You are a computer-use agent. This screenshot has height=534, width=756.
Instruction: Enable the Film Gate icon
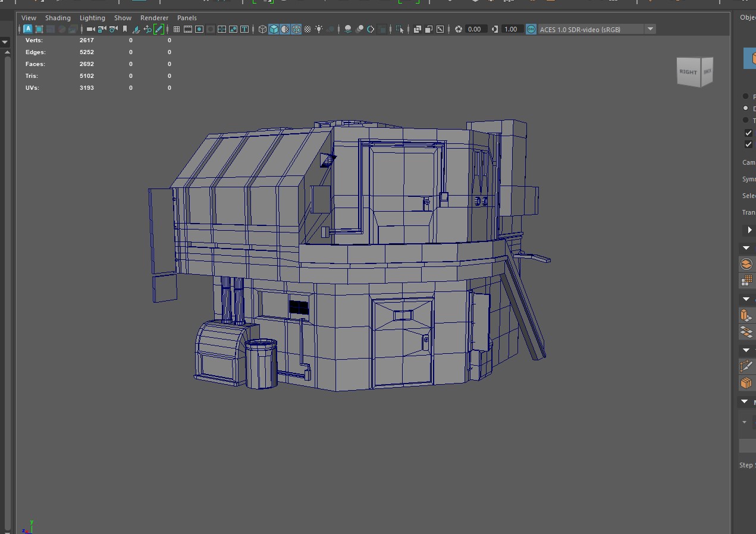(x=188, y=29)
